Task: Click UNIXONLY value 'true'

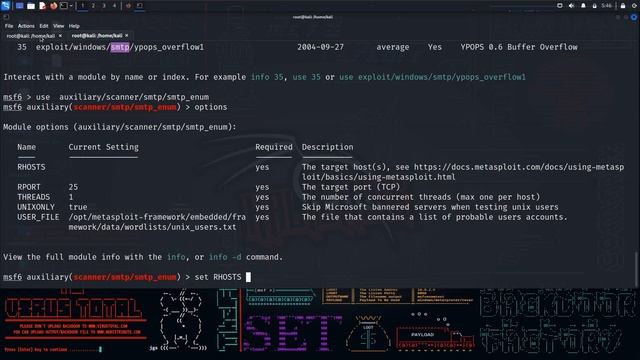Action: pos(78,207)
